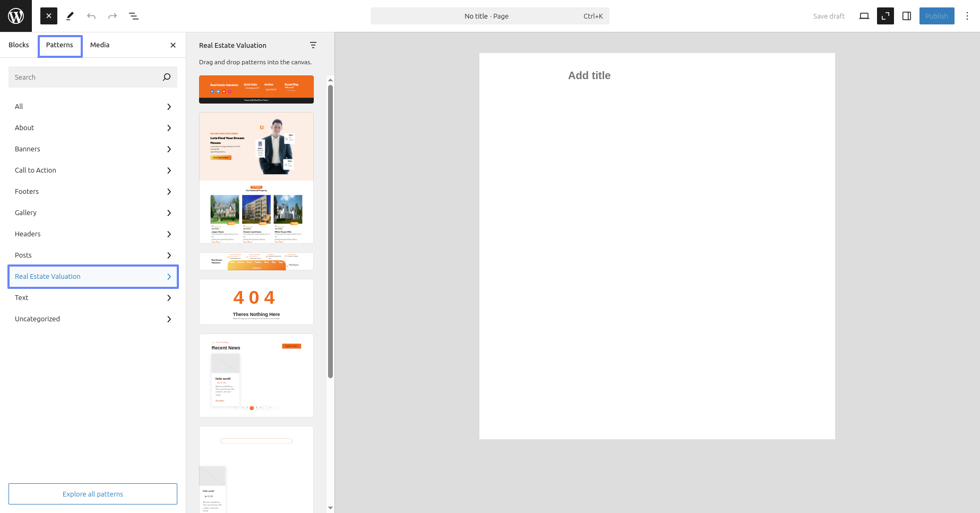The image size is (980, 513).
Task: Switch to the Blocks tab
Action: coord(19,45)
